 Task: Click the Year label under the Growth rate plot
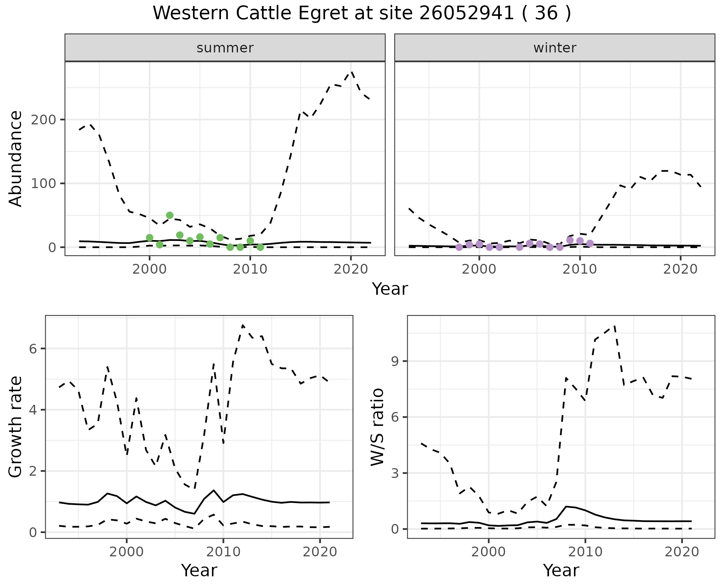[199, 570]
